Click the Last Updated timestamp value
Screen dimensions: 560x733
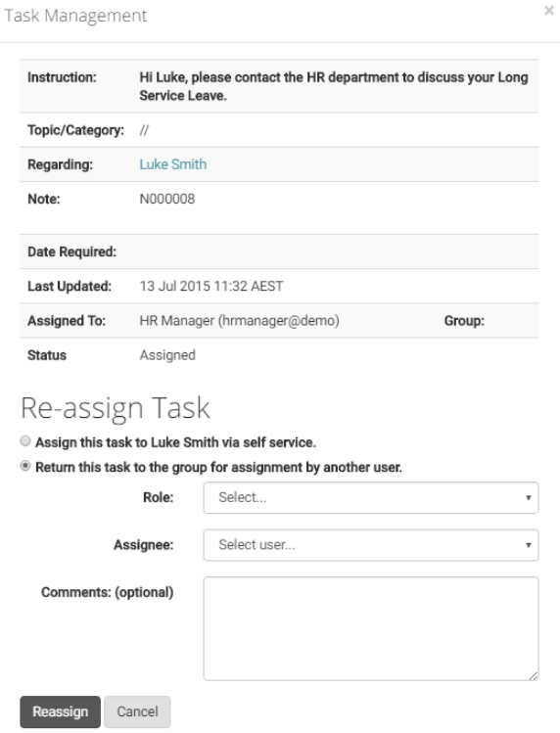(x=211, y=286)
